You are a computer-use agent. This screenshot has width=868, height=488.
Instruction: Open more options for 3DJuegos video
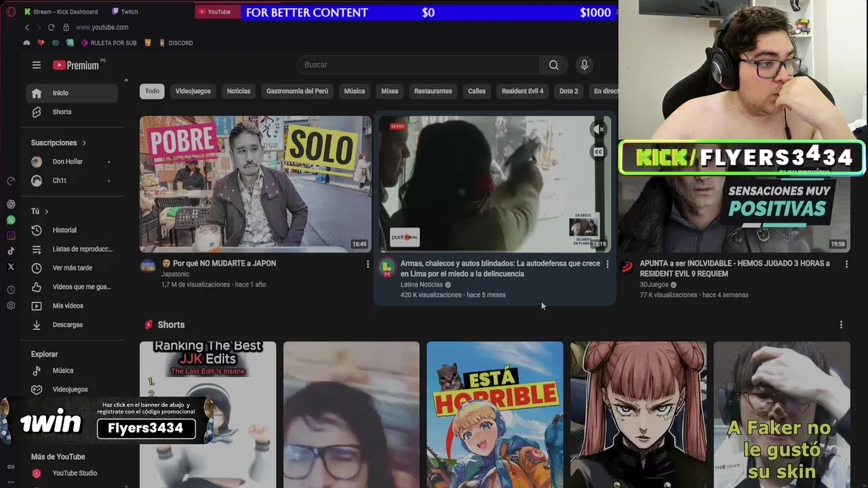coord(846,264)
